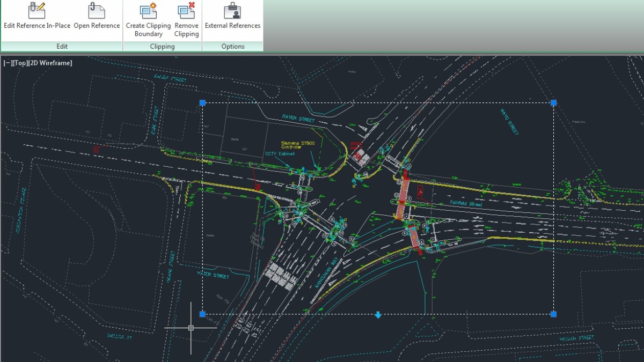Click the Open Reference icon

pyautogui.click(x=97, y=10)
